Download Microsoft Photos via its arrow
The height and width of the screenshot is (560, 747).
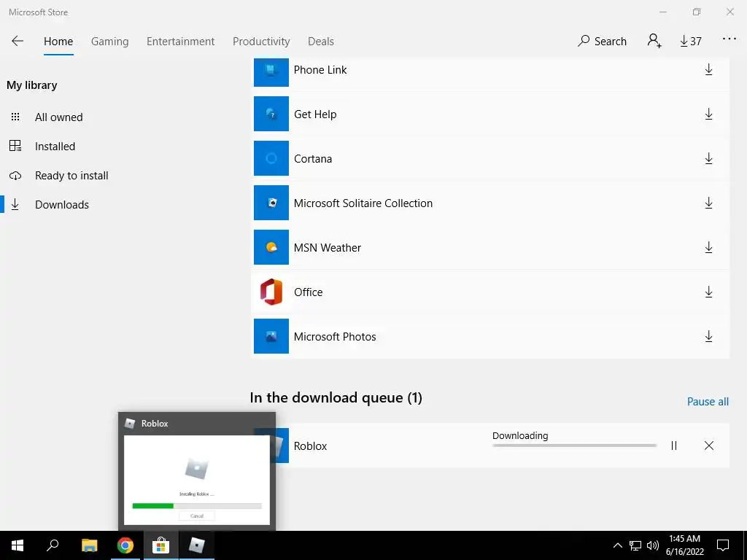(708, 336)
